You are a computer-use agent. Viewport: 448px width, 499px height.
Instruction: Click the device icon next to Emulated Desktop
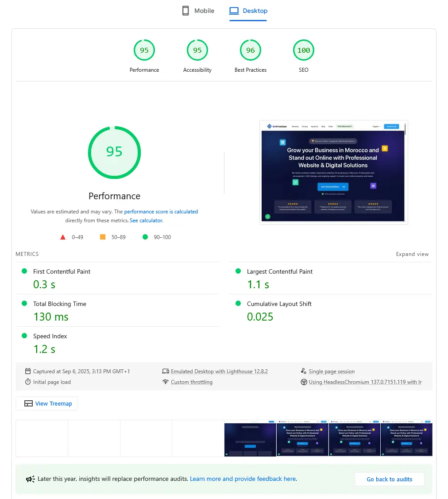[x=166, y=371]
